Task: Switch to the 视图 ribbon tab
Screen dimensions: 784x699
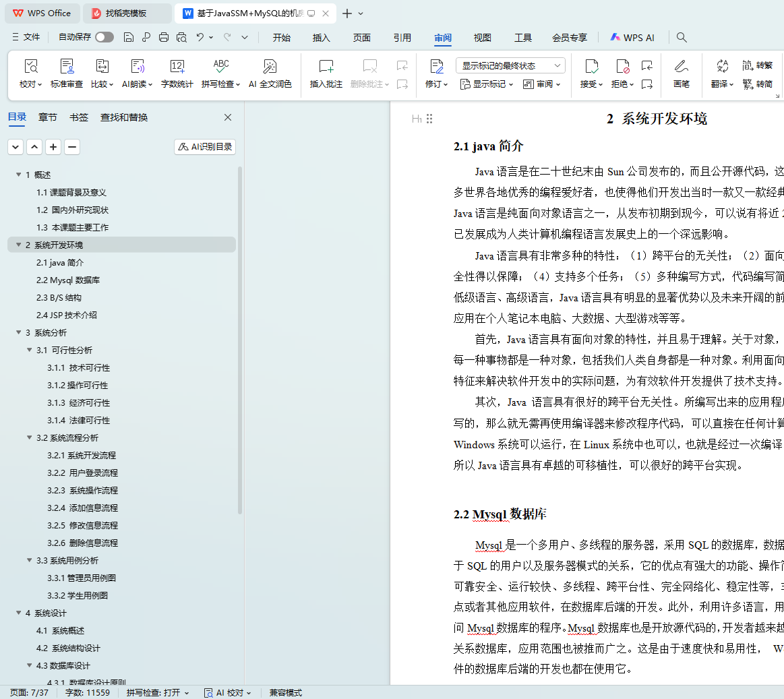Action: tap(483, 38)
